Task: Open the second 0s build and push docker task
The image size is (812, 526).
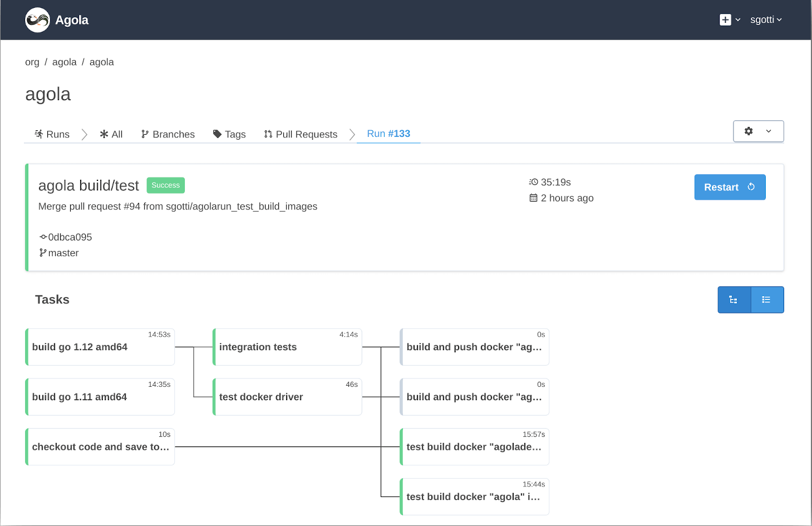Action: pyautogui.click(x=475, y=397)
